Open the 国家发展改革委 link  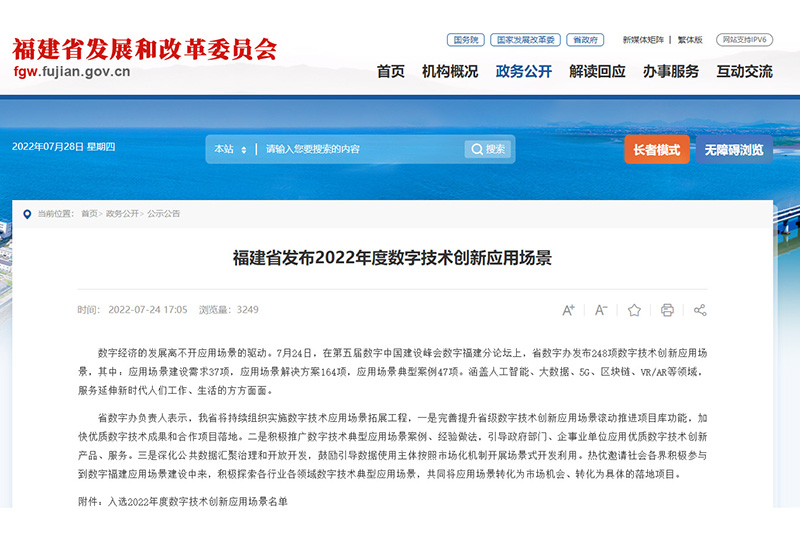pyautogui.click(x=525, y=40)
